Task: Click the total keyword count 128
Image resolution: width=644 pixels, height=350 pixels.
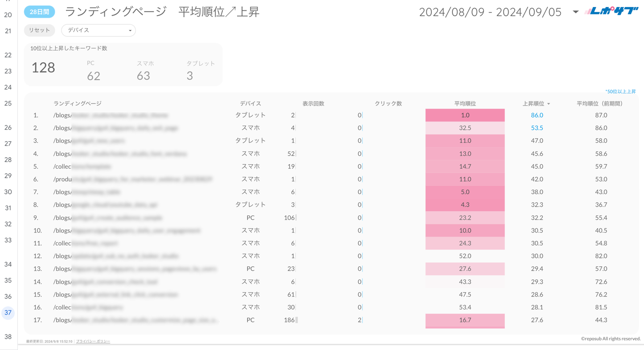Action: click(x=43, y=68)
